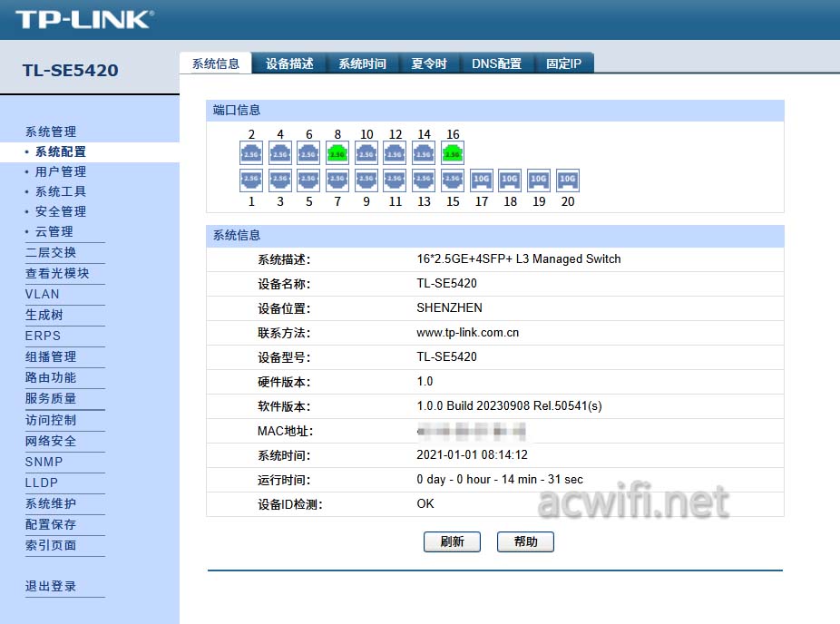The image size is (840, 624).
Task: Expand the 二层交换 menu
Action: tap(51, 252)
